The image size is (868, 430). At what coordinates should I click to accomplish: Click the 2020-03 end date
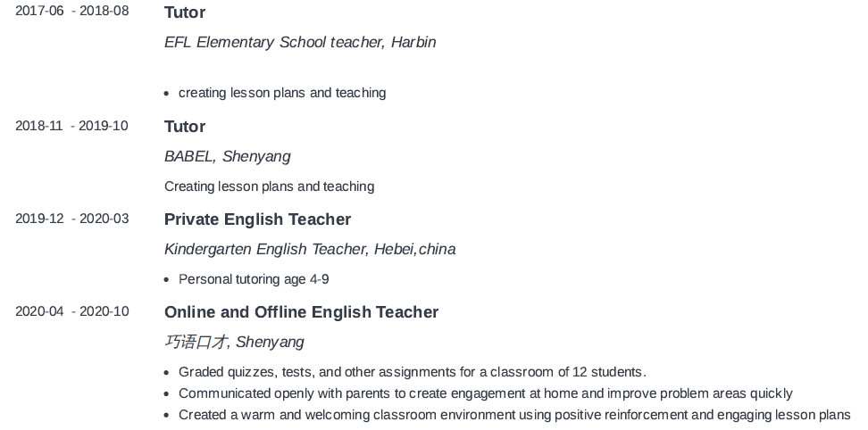point(104,219)
